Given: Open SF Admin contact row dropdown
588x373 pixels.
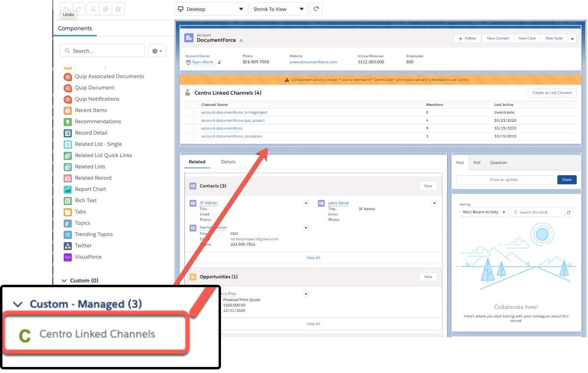Looking at the screenshot, I should 306,203.
